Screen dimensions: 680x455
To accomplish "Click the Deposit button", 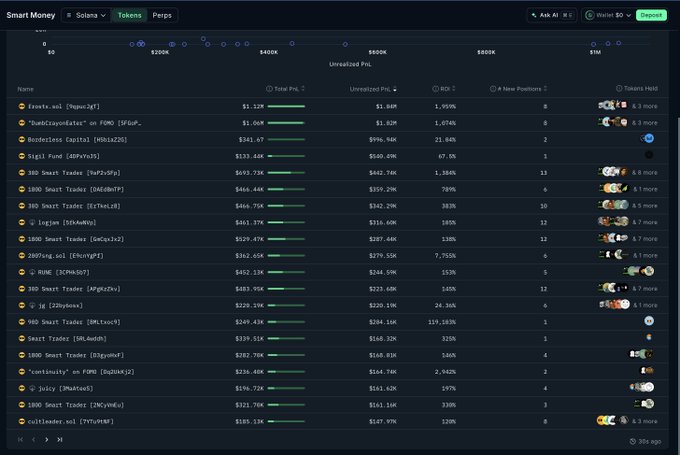I will click(651, 15).
